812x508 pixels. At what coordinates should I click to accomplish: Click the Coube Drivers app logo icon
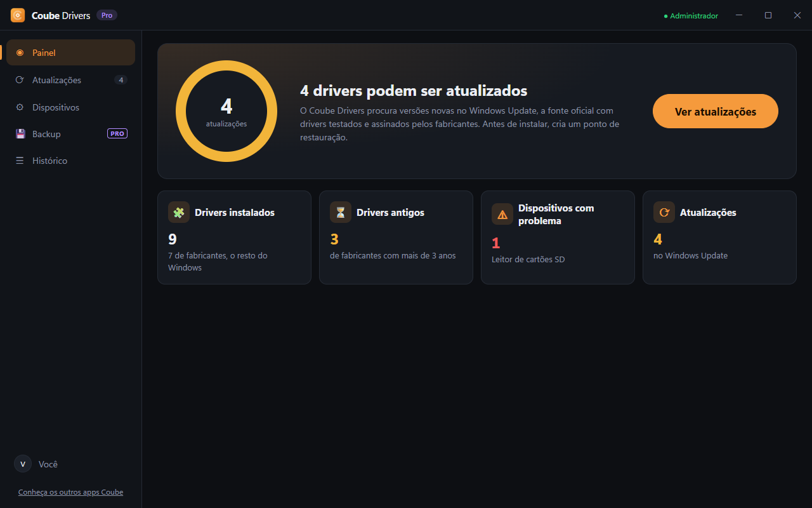point(18,15)
